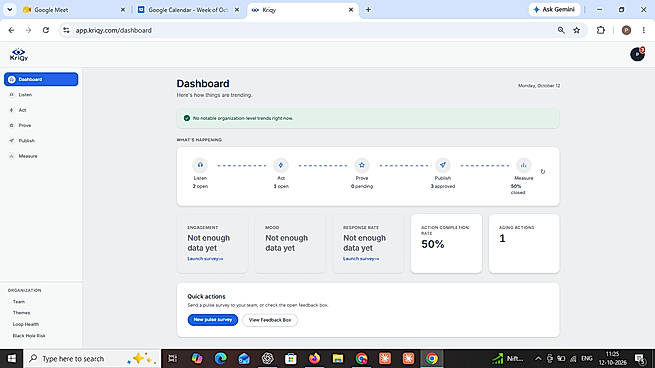Open File Explorer from the taskbar
This screenshot has width=655, height=368.
[x=338, y=358]
